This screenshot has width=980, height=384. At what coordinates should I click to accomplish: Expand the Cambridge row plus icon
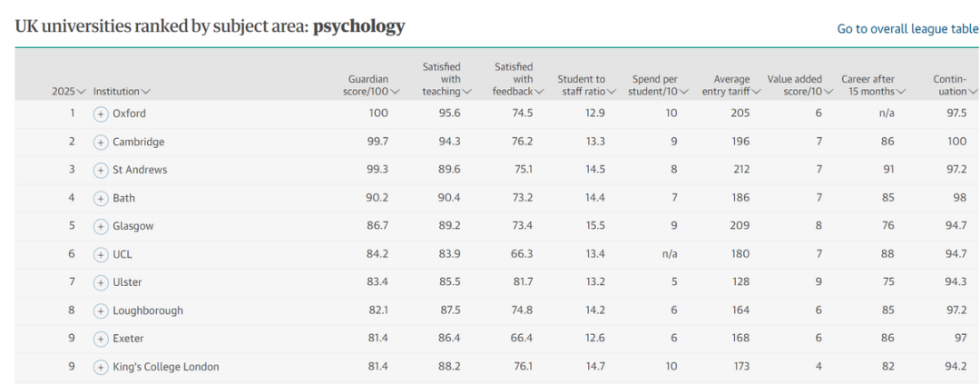click(x=101, y=142)
